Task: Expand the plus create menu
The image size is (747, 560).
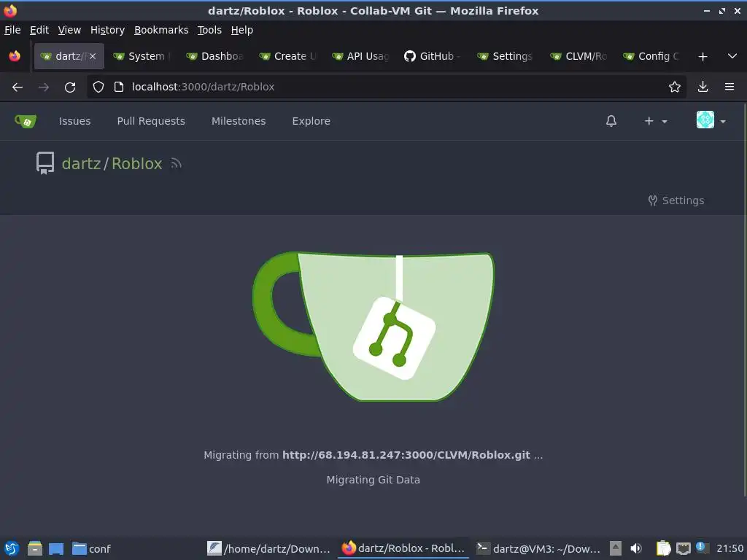Action: 656,122
